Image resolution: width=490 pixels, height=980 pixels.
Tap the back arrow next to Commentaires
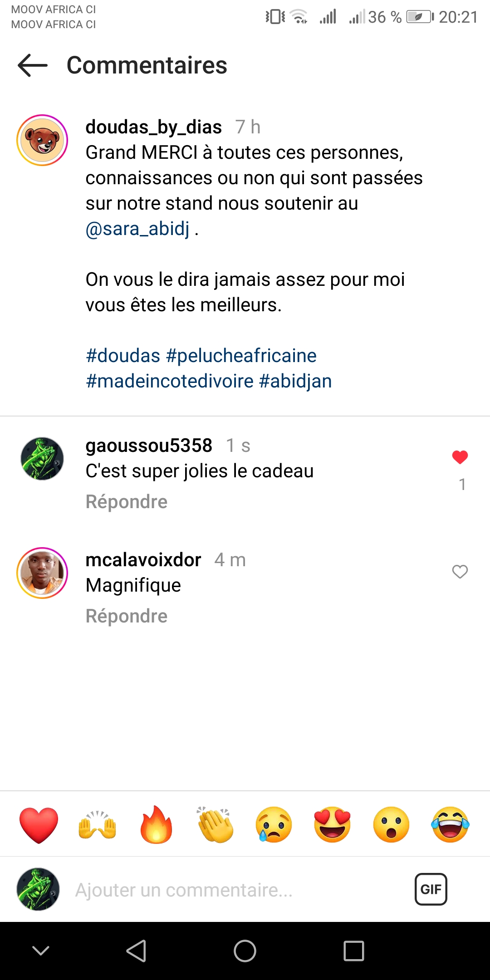pos(33,65)
